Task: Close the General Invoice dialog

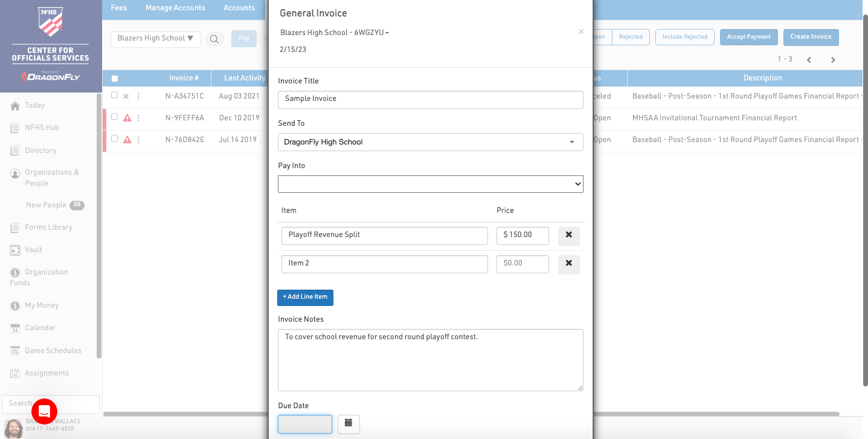Action: coord(581,31)
